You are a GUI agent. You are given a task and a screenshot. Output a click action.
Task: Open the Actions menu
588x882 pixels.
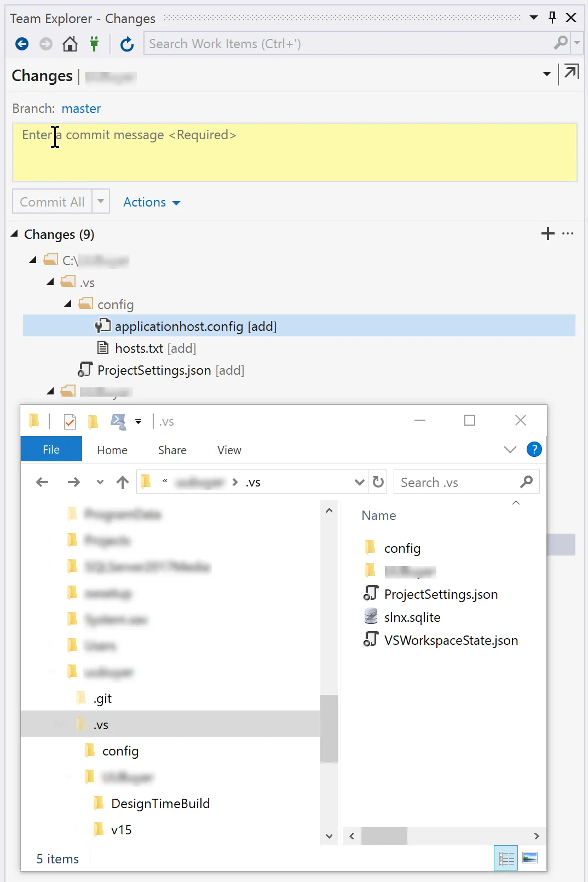(x=152, y=202)
